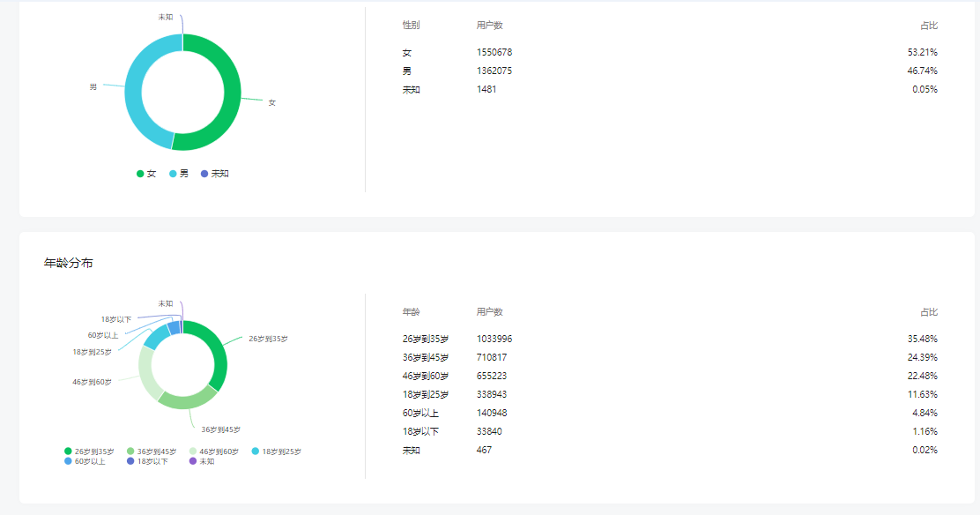Click the user count 467
The image size is (980, 515).
(485, 450)
